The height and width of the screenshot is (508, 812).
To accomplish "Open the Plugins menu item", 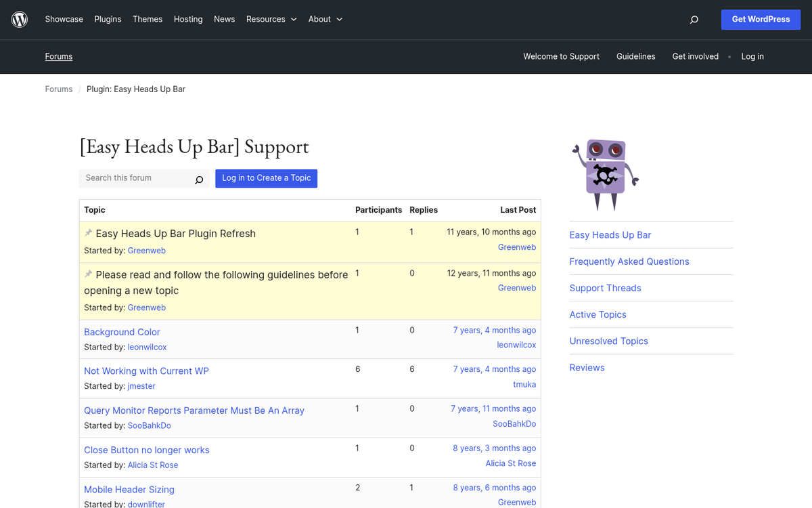I will point(108,19).
